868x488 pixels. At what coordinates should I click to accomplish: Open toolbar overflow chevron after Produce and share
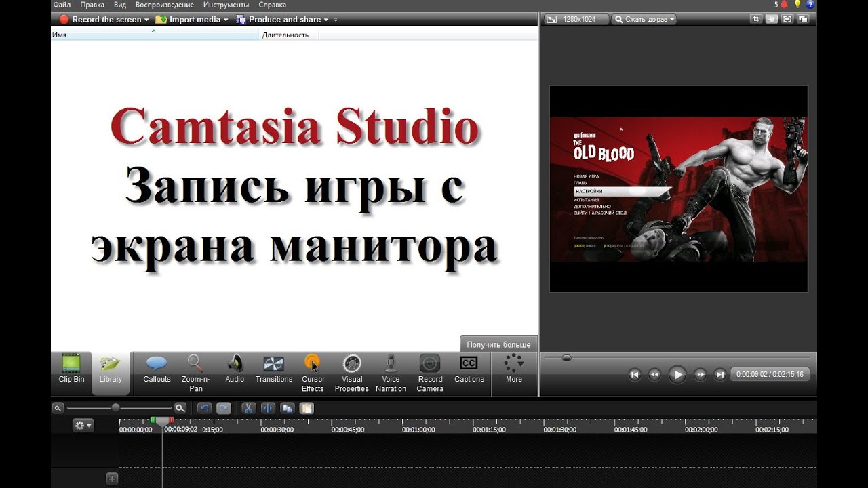click(x=336, y=20)
